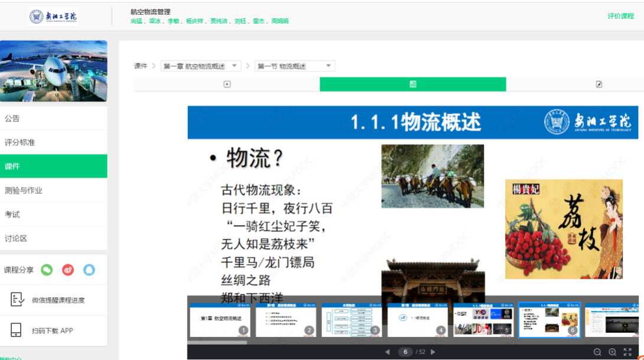644x360 pixels.
Task: Open the quiz/edit content tab icon
Action: coord(599,85)
